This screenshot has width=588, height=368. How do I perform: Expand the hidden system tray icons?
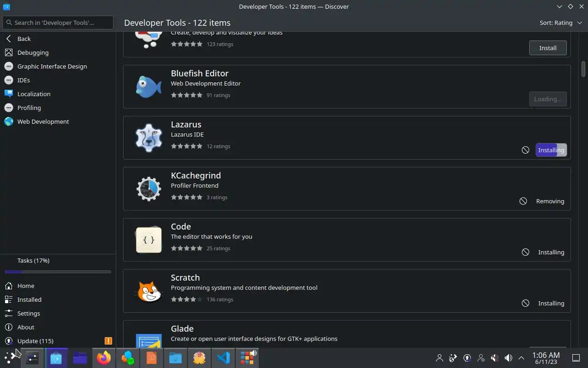[x=521, y=358]
